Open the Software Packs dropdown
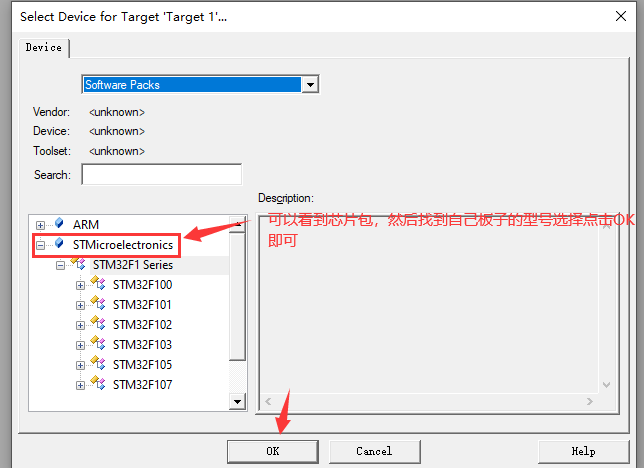The height and width of the screenshot is (468, 644). point(310,85)
